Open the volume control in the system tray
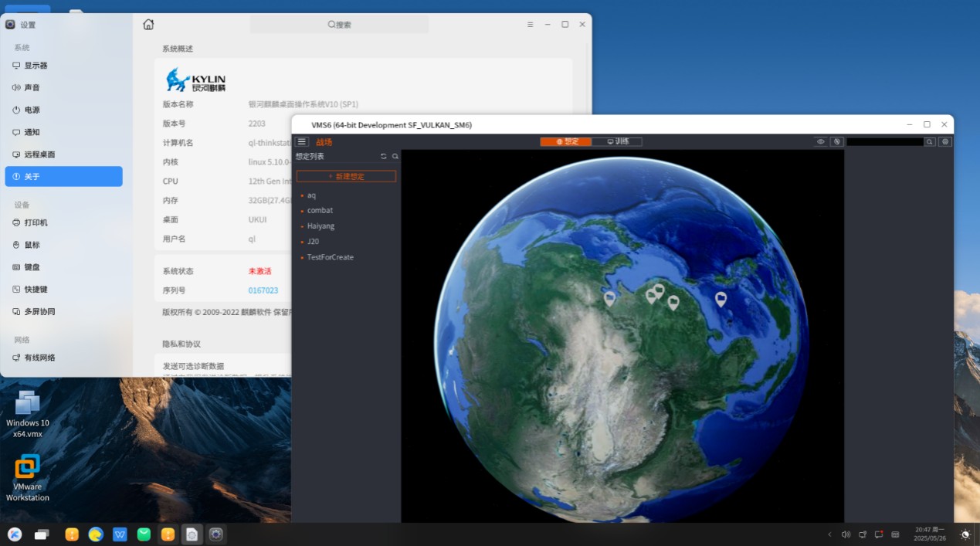980x546 pixels. pos(846,534)
